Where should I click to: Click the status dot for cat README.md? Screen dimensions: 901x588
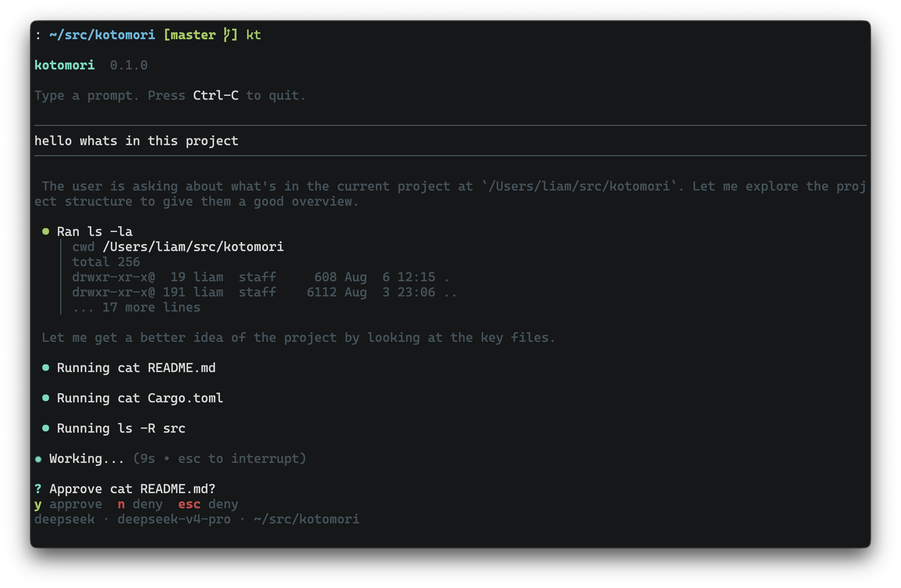click(46, 368)
